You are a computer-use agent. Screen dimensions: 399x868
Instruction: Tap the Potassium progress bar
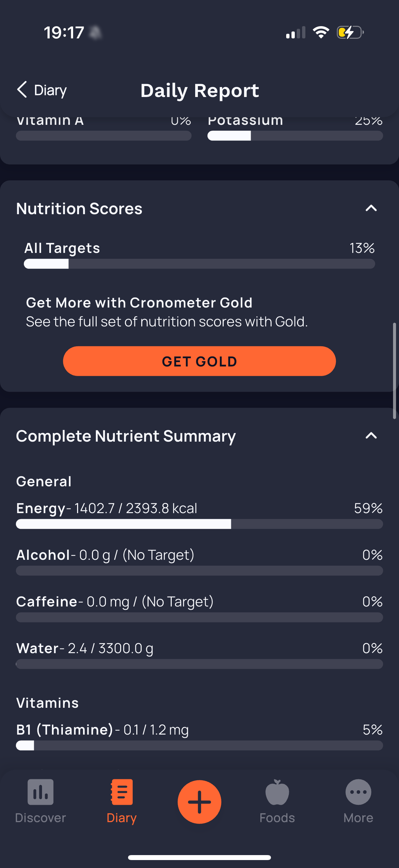295,136
